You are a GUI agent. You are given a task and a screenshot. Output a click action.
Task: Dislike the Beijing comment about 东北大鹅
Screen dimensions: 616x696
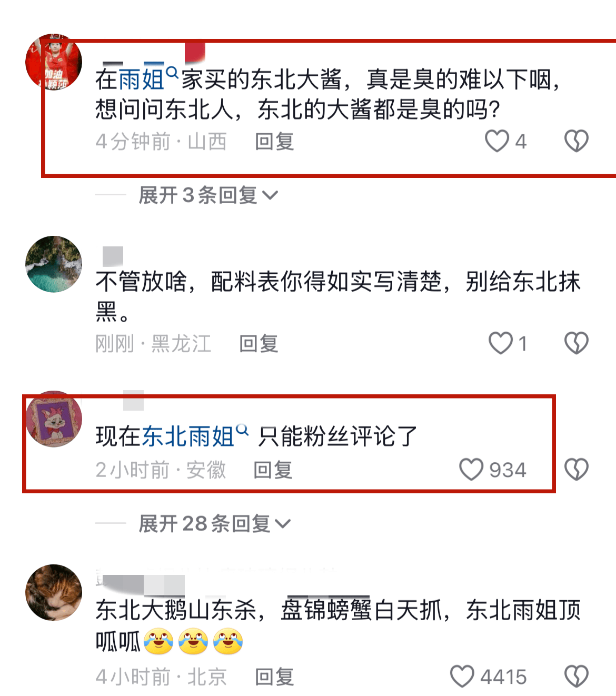[x=576, y=677]
